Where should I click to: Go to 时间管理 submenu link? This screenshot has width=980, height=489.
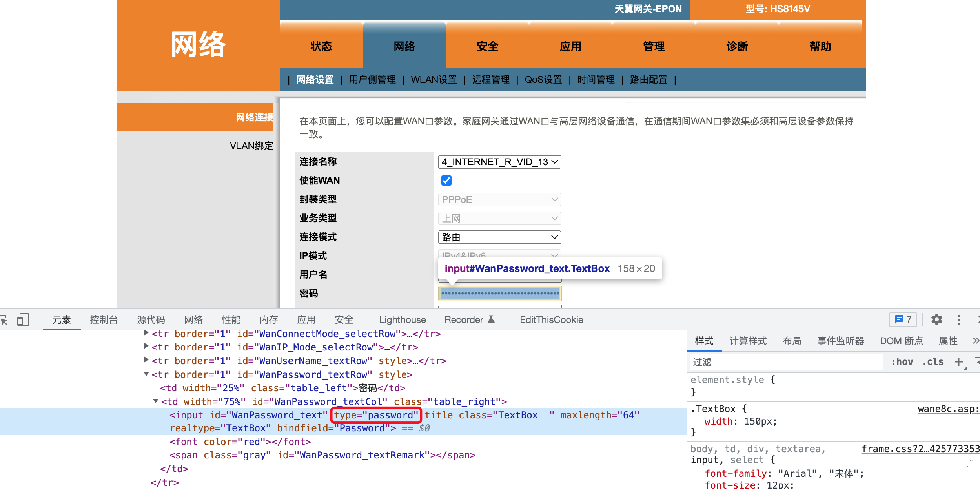click(x=596, y=80)
